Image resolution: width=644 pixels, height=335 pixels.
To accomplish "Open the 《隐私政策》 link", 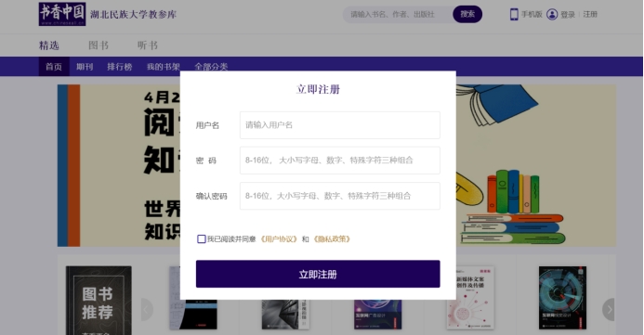I will [x=332, y=239].
